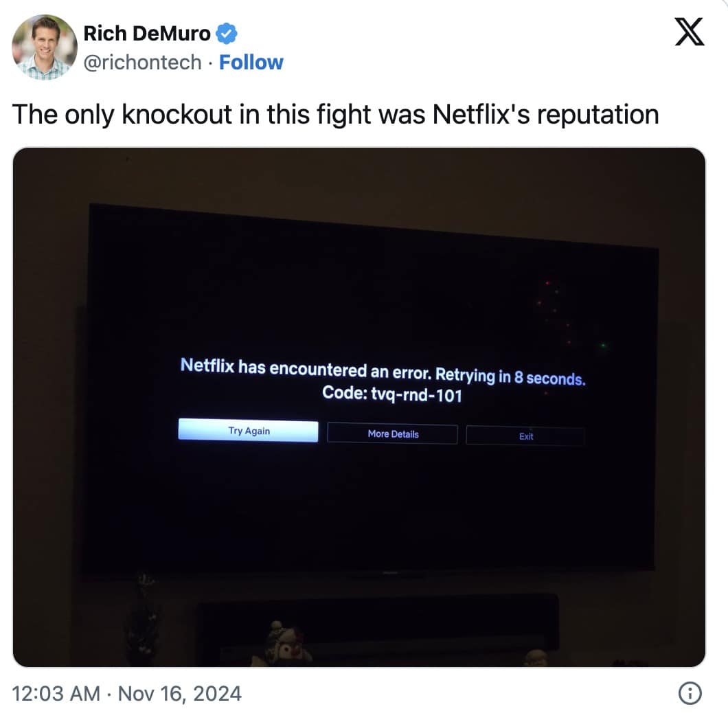This screenshot has height=720, width=728.
Task: Choose the Exit button on TV screen
Action: [x=525, y=436]
